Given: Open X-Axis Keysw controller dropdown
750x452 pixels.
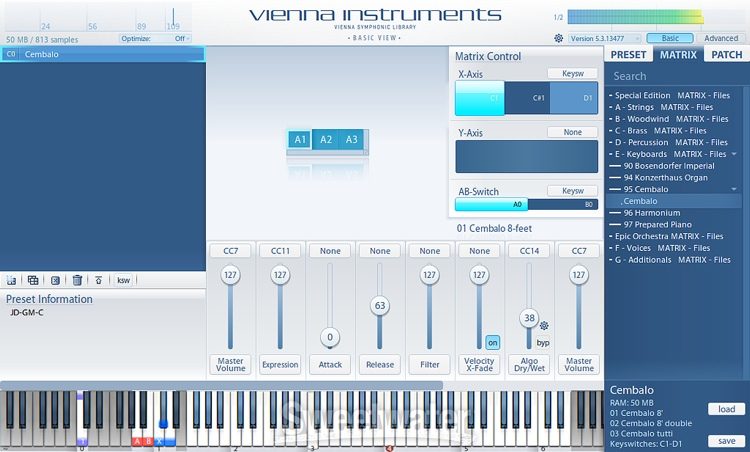Looking at the screenshot, I should 573,73.
